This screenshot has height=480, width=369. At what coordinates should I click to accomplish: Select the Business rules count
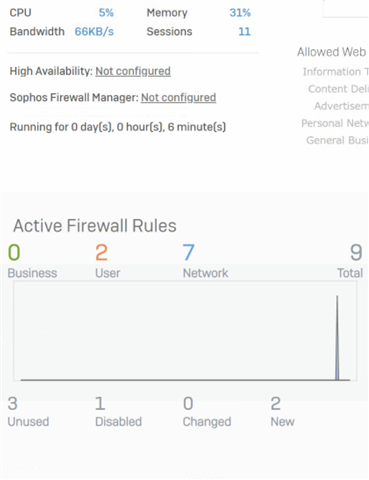click(14, 252)
